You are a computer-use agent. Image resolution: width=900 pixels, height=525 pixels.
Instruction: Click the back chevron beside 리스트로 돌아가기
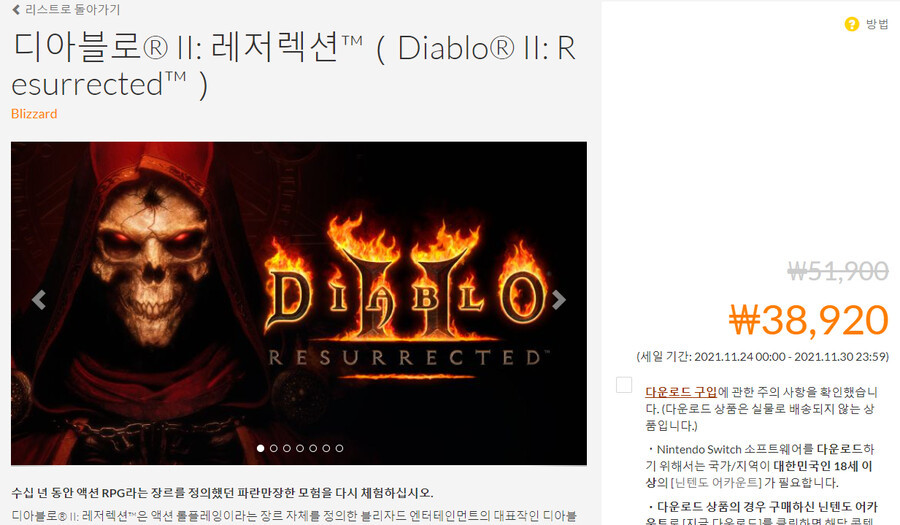[x=16, y=9]
